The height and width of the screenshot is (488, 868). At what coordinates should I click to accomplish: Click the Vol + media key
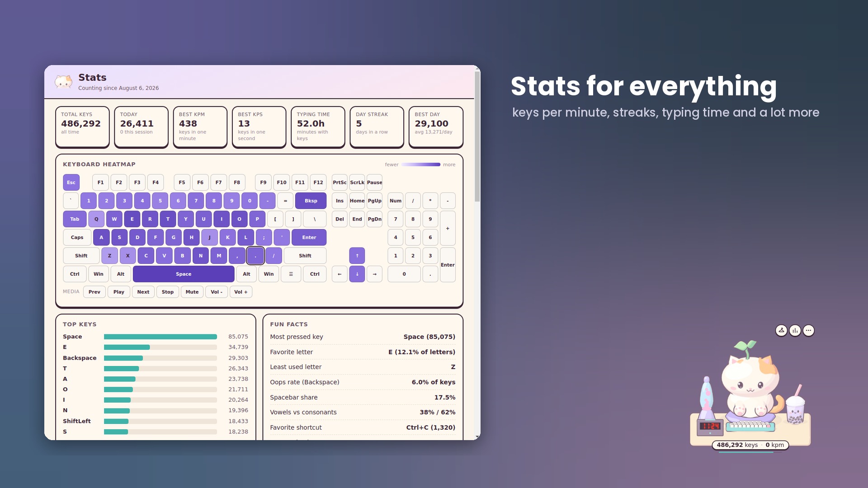pyautogui.click(x=241, y=292)
